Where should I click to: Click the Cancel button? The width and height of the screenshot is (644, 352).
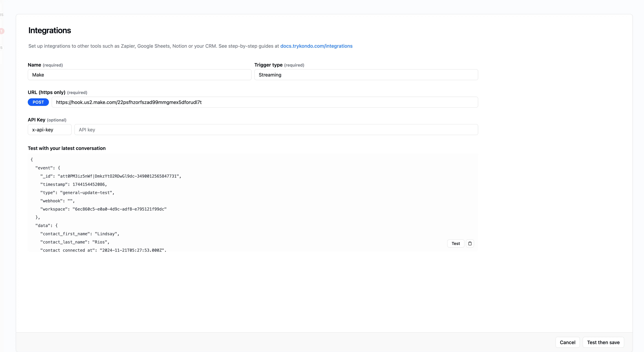pyautogui.click(x=568, y=342)
